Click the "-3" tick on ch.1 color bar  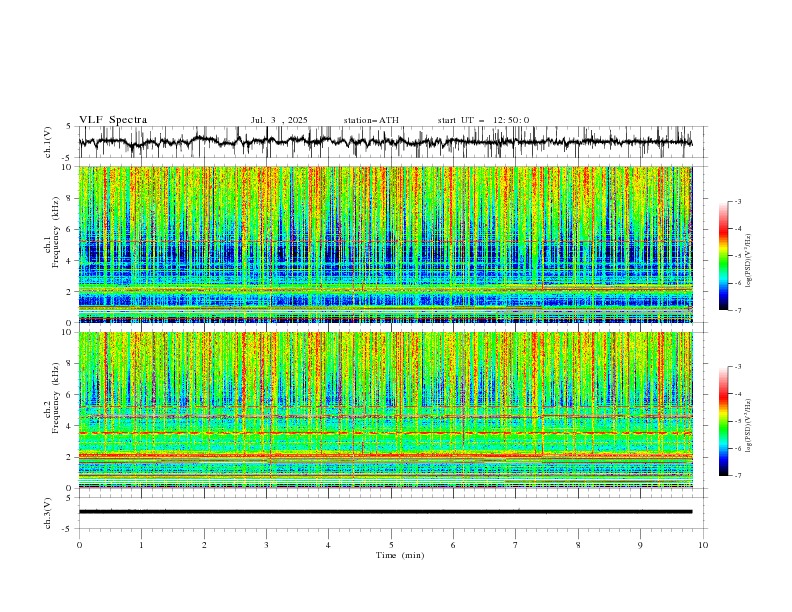click(x=737, y=201)
